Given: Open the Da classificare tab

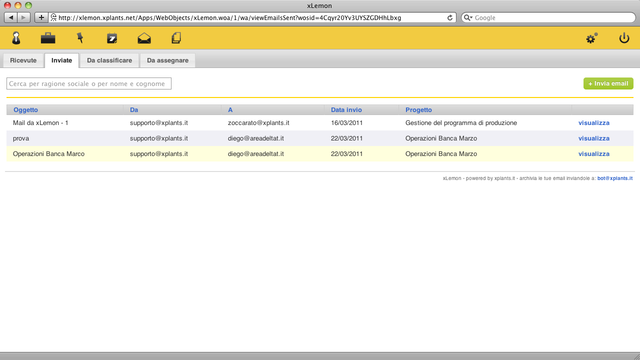Looking at the screenshot, I should 109,60.
